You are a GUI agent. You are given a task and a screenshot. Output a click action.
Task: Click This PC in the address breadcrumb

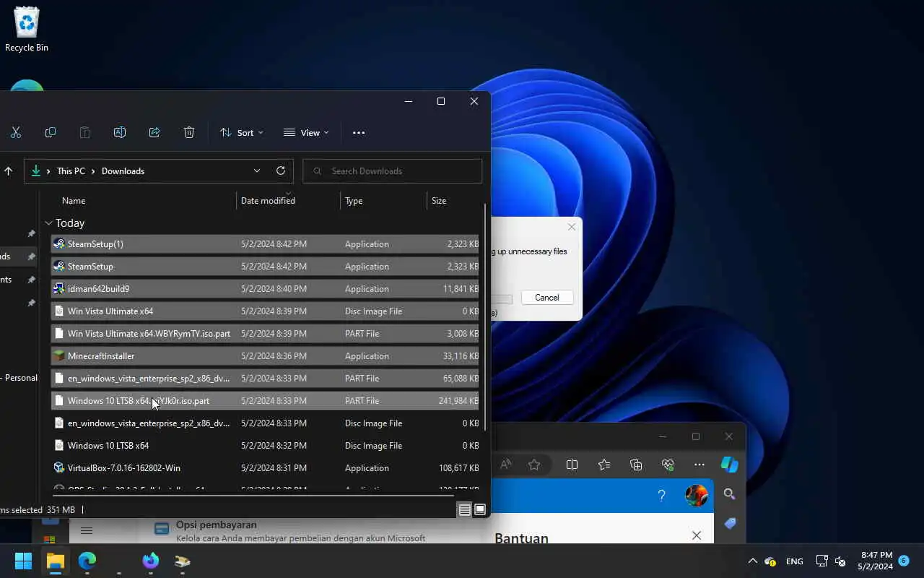click(x=71, y=171)
